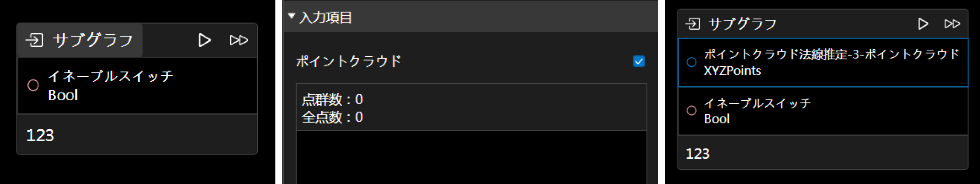Click fast-forward on the Subgraph node with XYZPoints input
This screenshot has height=184, width=980.
coord(952,24)
